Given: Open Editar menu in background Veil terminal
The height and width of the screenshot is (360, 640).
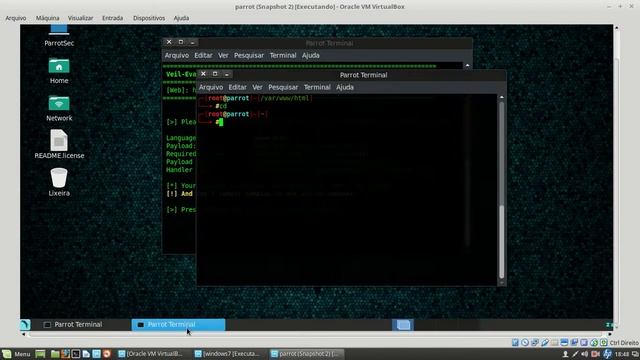Looking at the screenshot, I should tap(203, 55).
